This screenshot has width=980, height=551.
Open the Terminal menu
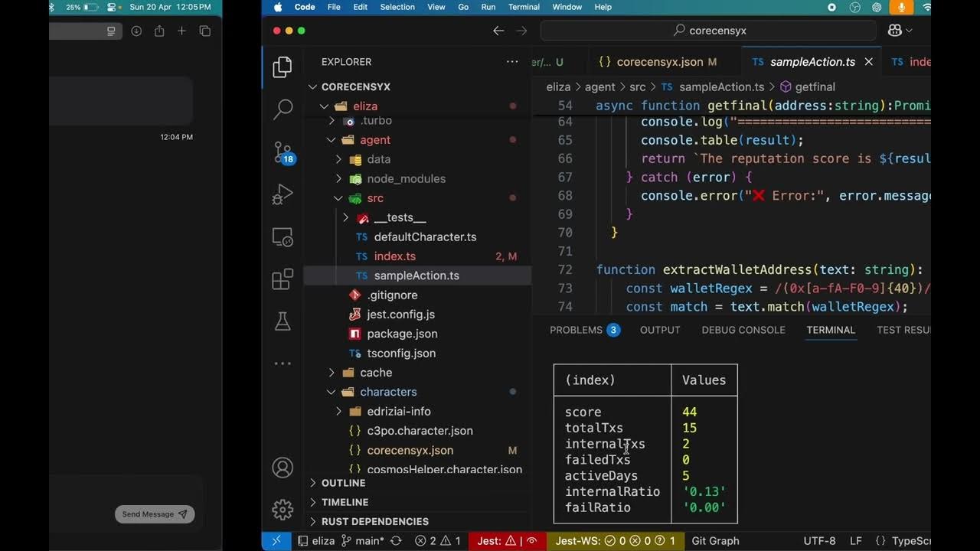(524, 7)
